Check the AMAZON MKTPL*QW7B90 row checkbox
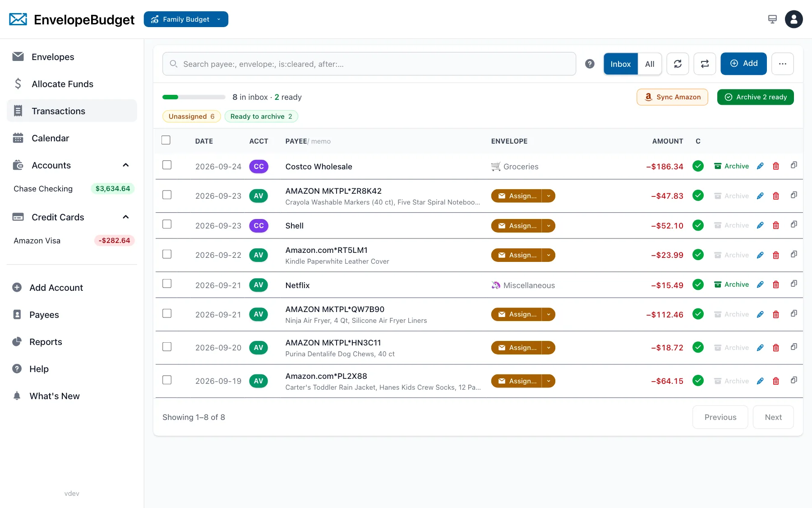 pos(167,313)
